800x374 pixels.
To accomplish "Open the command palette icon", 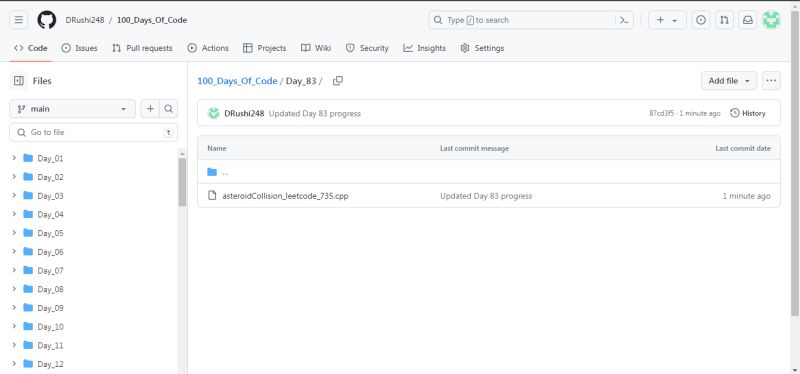I will [624, 20].
